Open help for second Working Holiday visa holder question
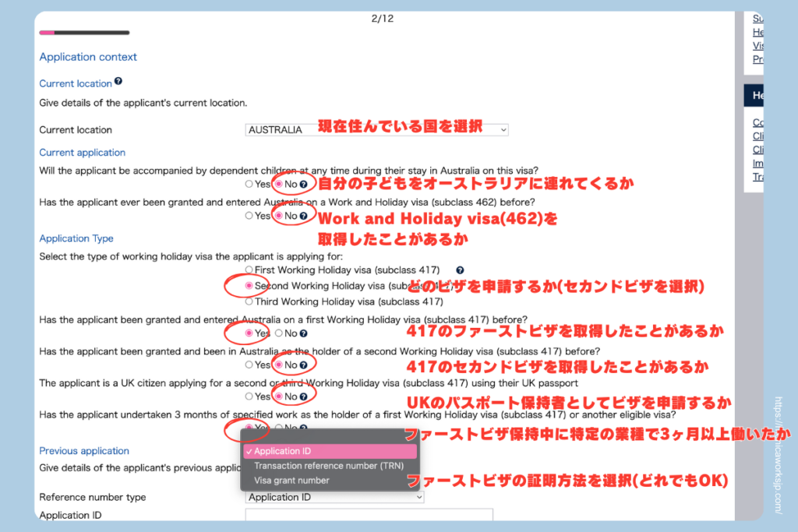Image resolution: width=798 pixels, height=532 pixels. tap(303, 365)
